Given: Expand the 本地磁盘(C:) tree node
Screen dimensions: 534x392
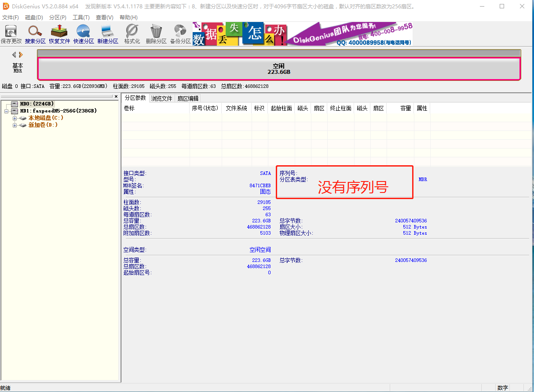Looking at the screenshot, I should coord(15,118).
